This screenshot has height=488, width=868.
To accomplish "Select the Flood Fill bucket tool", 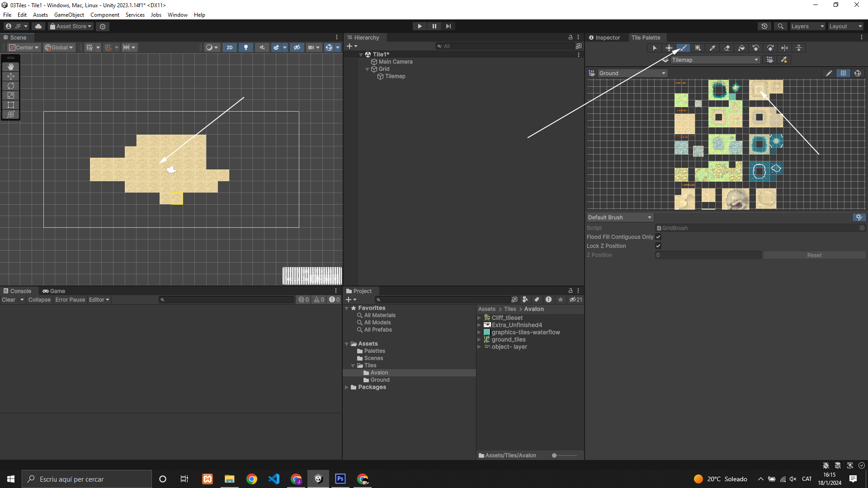I will click(x=741, y=48).
